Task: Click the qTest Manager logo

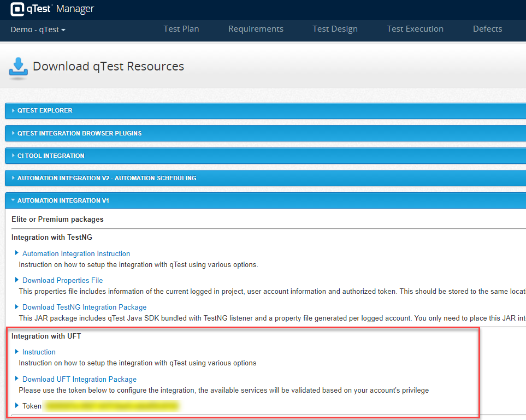Action: [52, 9]
